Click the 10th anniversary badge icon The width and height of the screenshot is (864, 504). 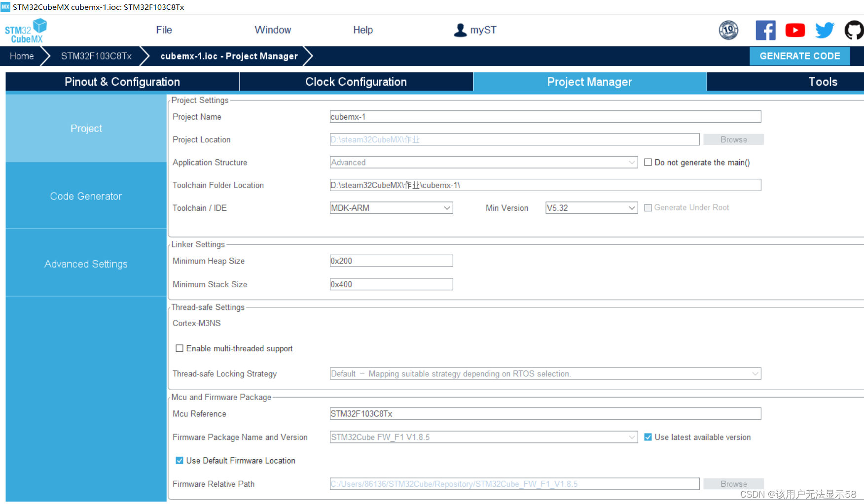pos(728,30)
